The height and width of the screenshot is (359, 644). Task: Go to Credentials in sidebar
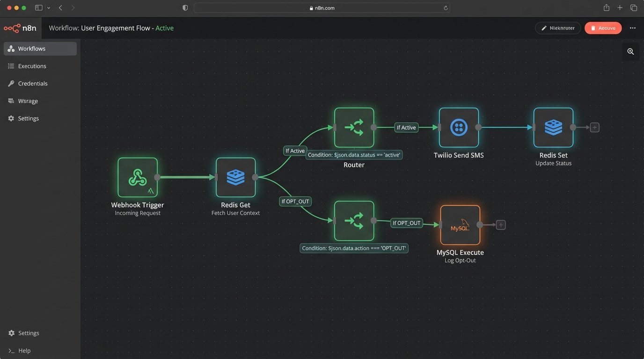[x=33, y=83]
